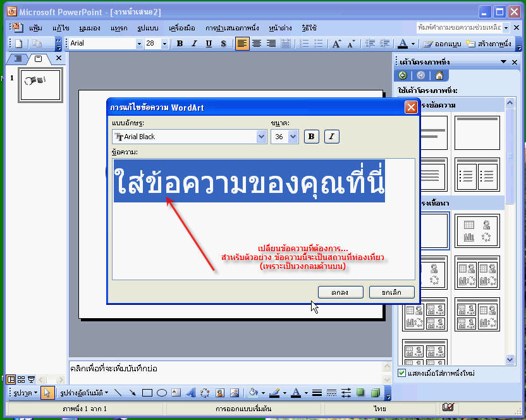Open the task pane title dropdown
This screenshot has width=526, height=420.
[x=503, y=62]
